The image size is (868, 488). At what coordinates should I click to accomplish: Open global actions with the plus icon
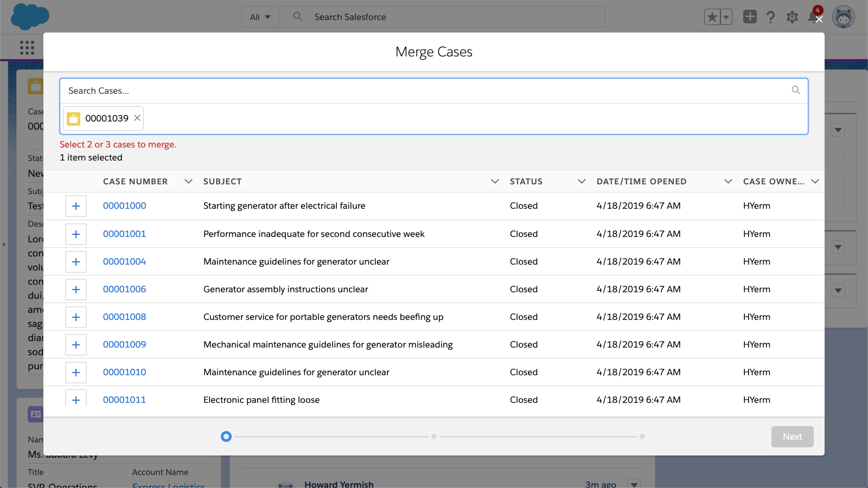click(x=750, y=17)
